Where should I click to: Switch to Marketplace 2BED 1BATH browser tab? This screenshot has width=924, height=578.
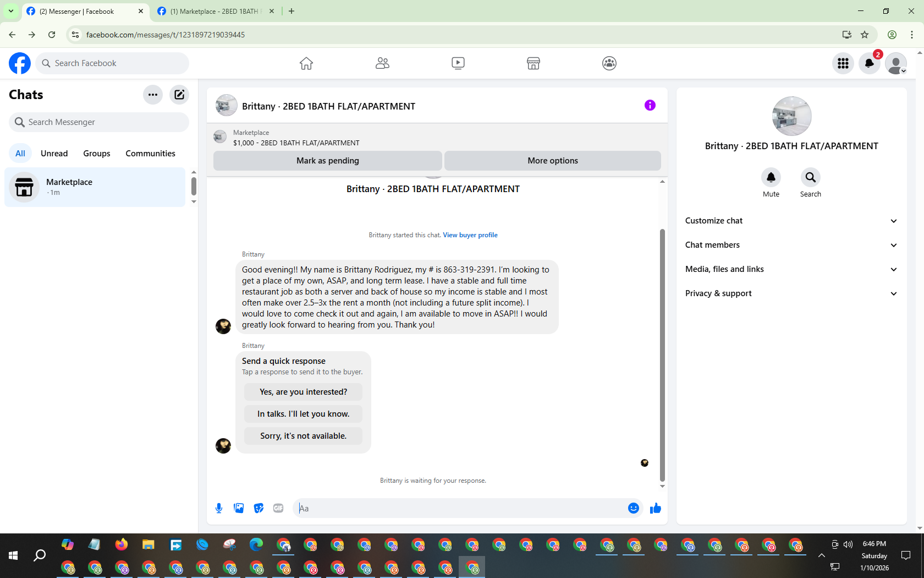pos(216,11)
